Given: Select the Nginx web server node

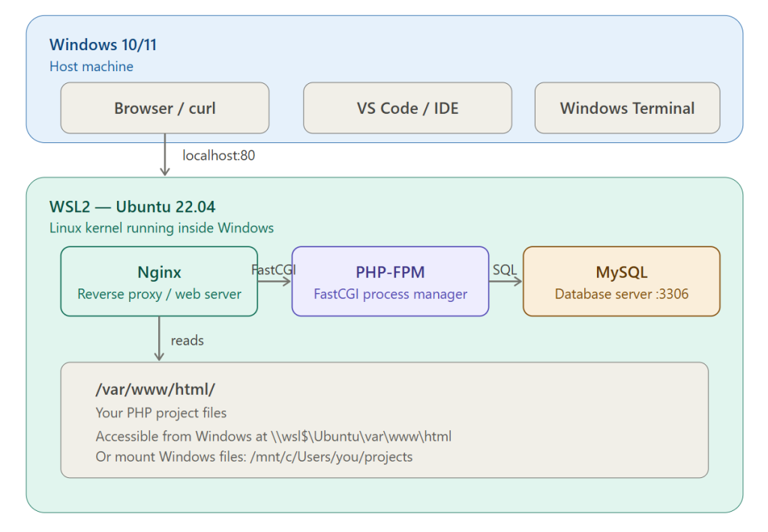Looking at the screenshot, I should pyautogui.click(x=159, y=282).
